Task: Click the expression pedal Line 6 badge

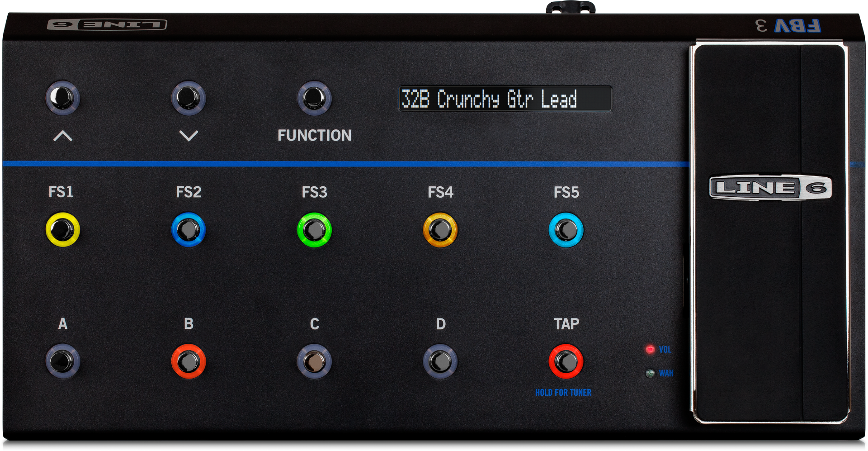Action: click(x=770, y=188)
